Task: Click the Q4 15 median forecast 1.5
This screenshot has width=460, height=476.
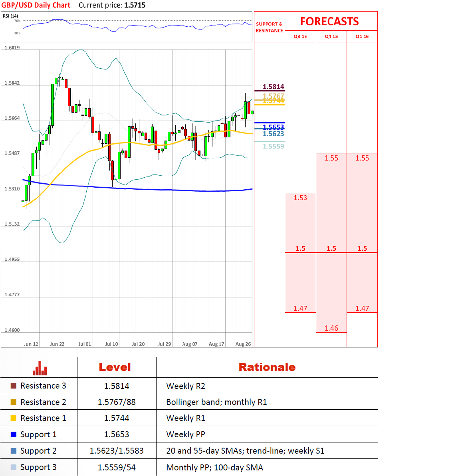Action: point(331,248)
